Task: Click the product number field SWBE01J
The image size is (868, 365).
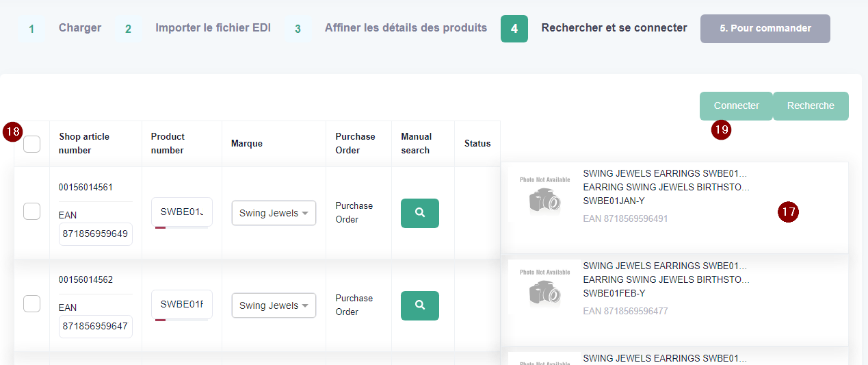Action: coord(182,212)
